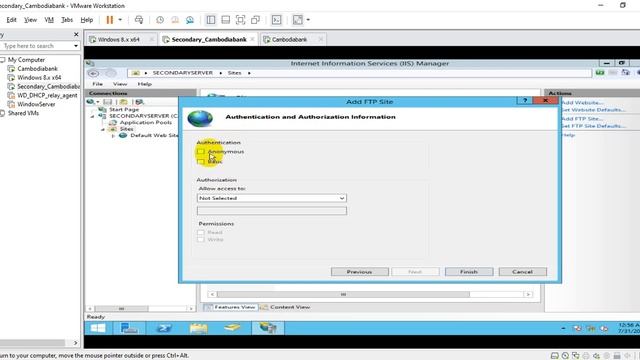This screenshot has height=360, width=640.
Task: Click the Previous button in wizard
Action: 360,272
